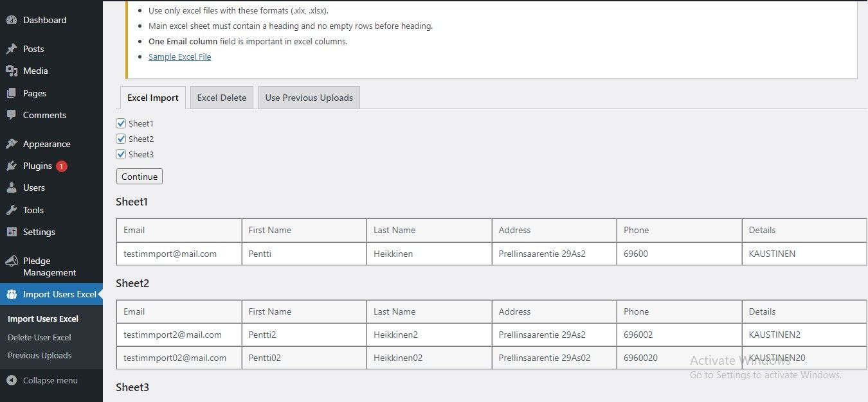Open the Sample Excel File link

[x=179, y=57]
